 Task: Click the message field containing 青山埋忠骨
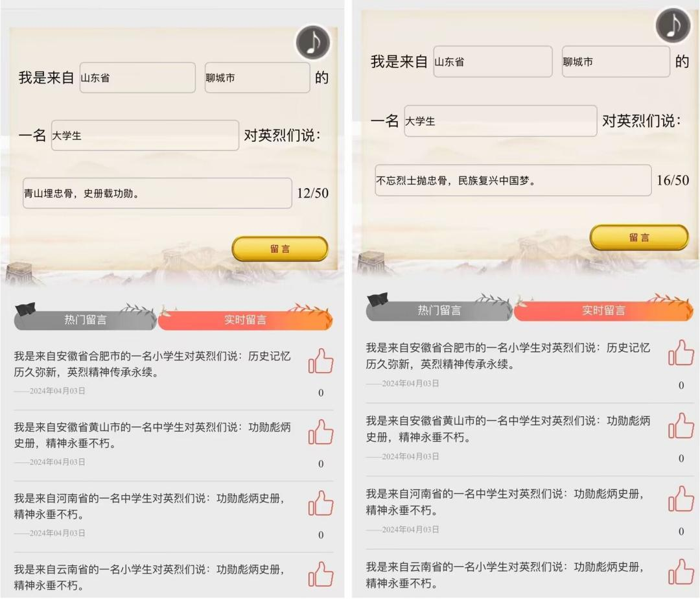(157, 193)
